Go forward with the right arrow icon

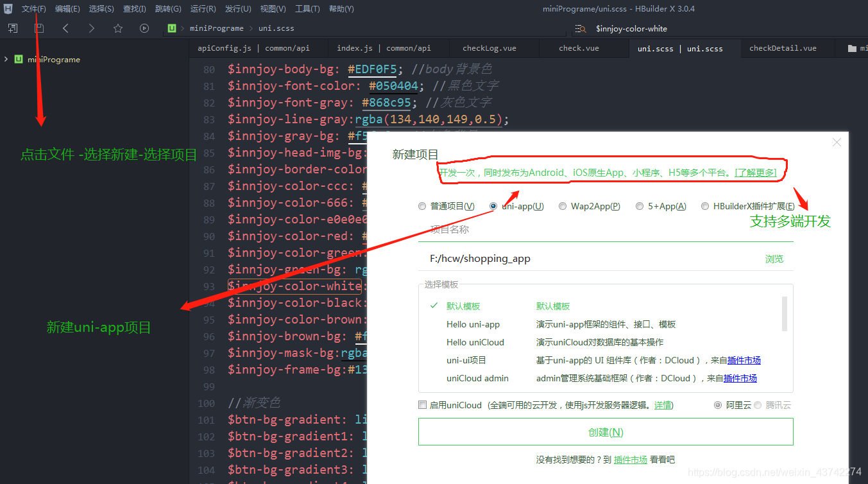coord(92,28)
